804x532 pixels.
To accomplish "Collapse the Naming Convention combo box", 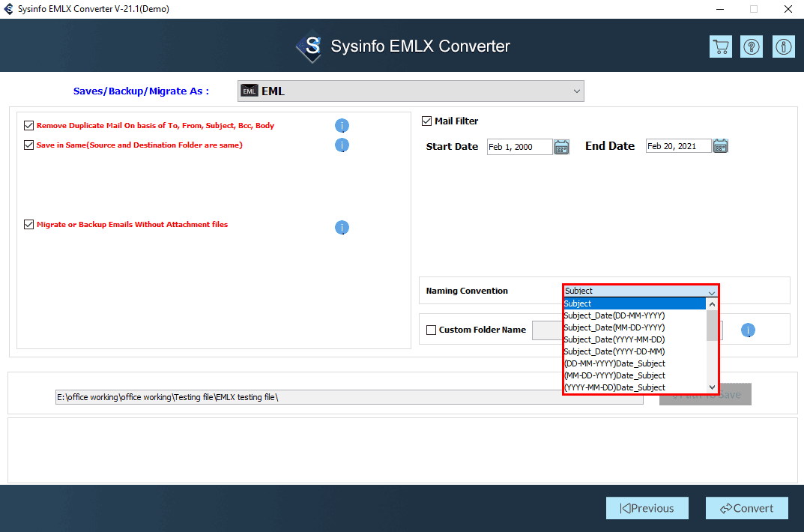I will coord(641,291).
